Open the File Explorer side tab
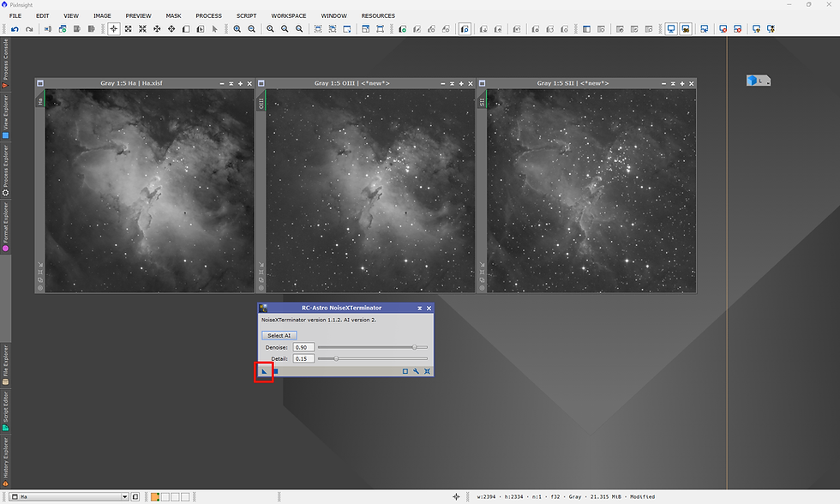 (5, 364)
